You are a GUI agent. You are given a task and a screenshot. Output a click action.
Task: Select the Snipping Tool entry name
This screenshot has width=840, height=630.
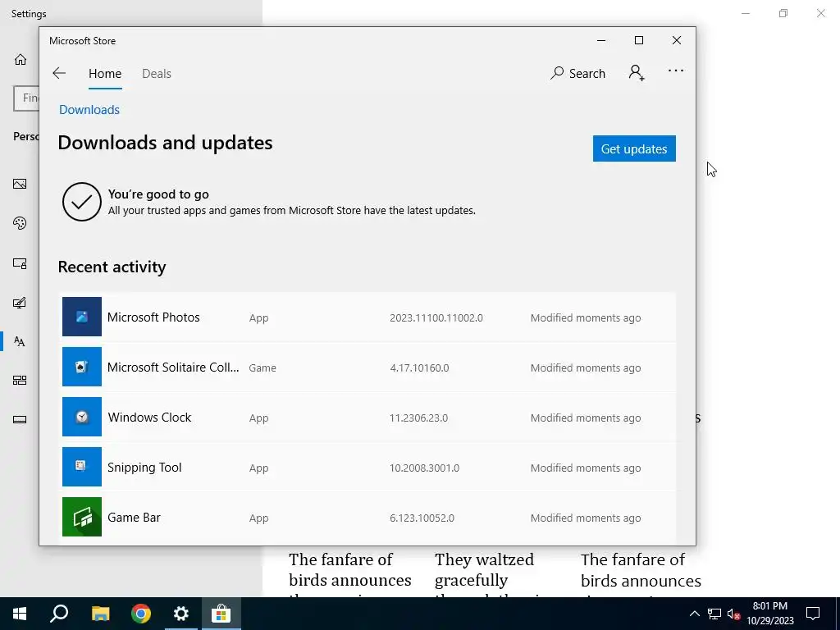tap(144, 468)
